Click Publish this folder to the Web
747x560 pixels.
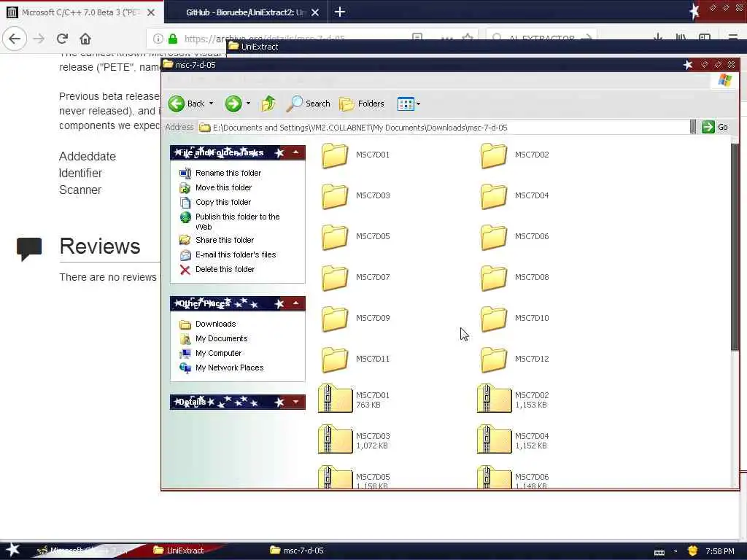[237, 222]
